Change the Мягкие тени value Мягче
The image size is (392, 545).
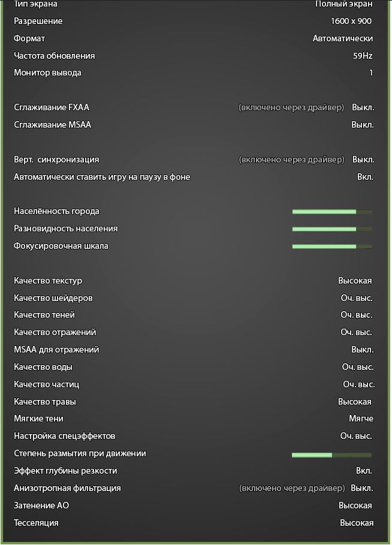click(361, 419)
